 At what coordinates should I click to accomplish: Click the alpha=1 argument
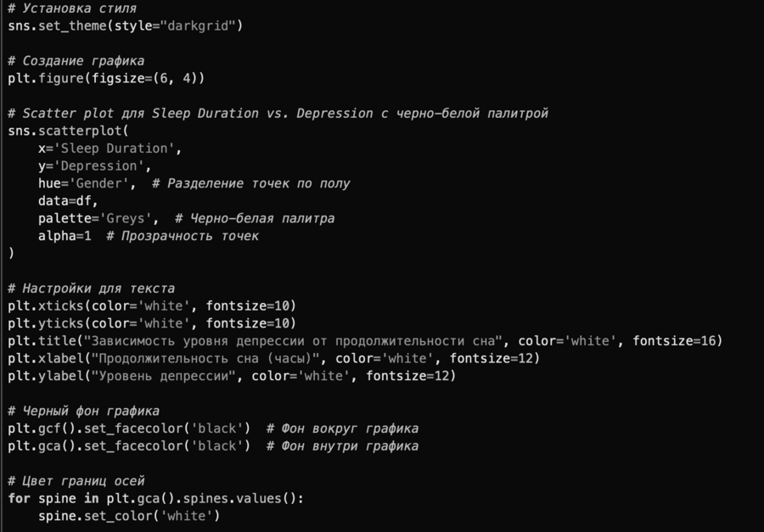64,236
